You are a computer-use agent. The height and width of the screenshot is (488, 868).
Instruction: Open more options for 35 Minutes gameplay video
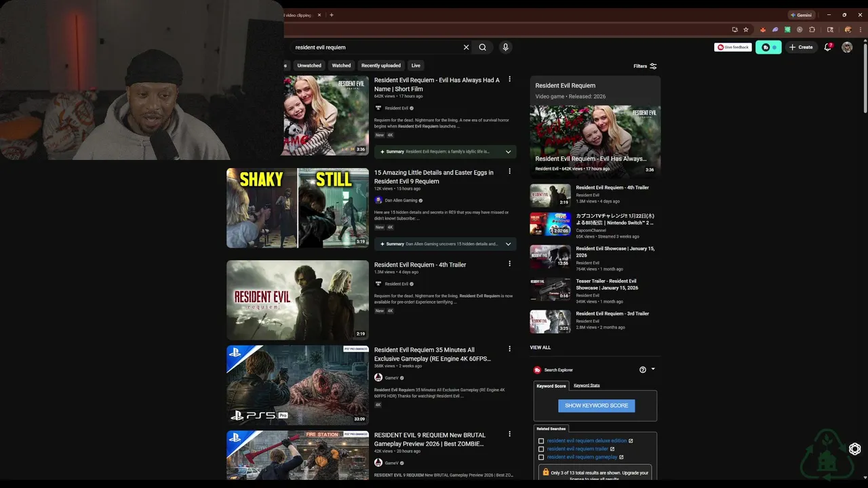click(x=510, y=349)
